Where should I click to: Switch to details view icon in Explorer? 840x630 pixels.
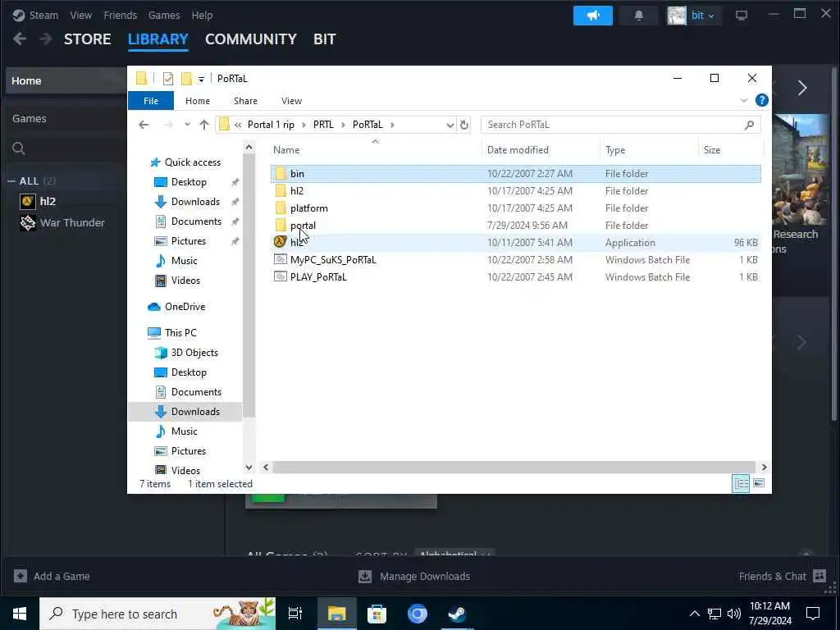741,483
